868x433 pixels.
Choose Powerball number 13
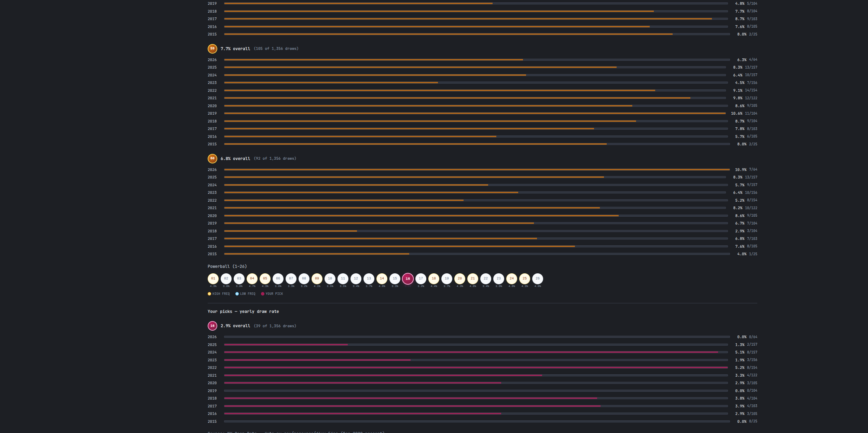tap(369, 278)
